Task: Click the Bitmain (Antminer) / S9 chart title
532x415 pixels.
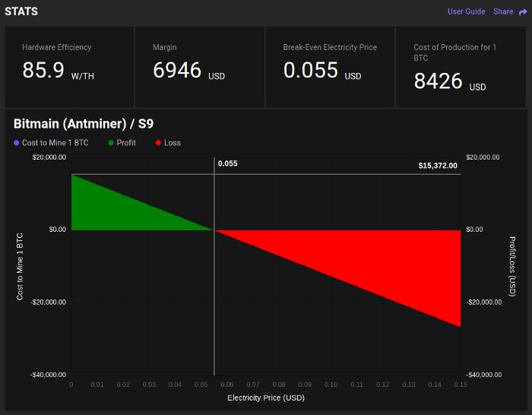Action: [x=84, y=124]
